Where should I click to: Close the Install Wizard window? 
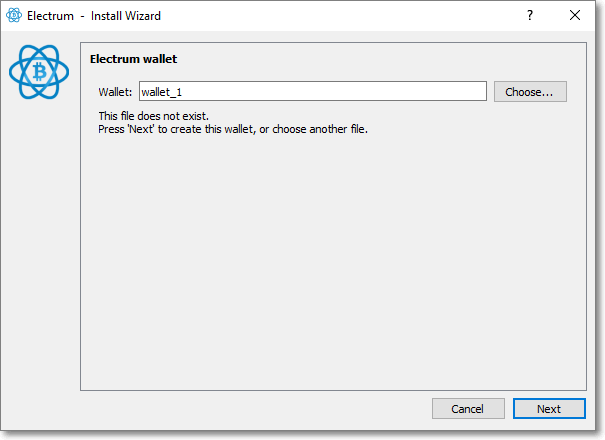coord(575,15)
